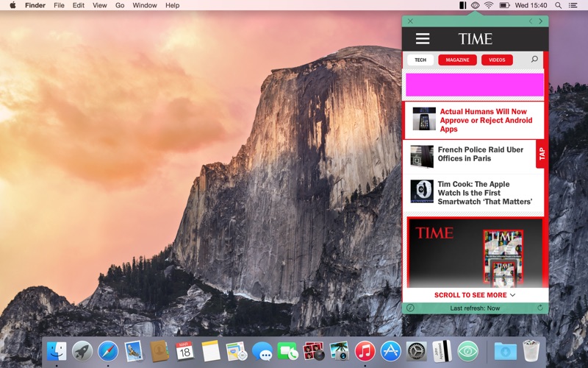The height and width of the screenshot is (368, 588).
Task: Click the search magnifier in TIME page
Action: tap(534, 60)
